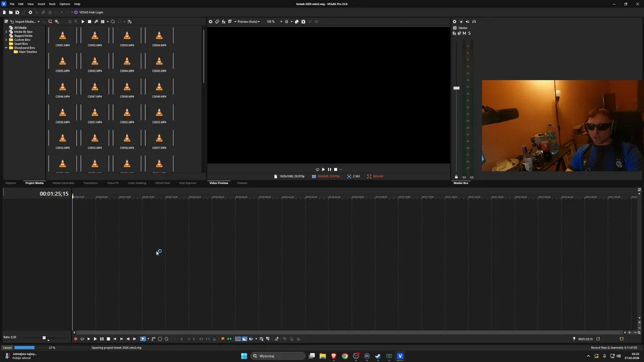Viewport: 644px width, 362px height.
Task: Select the Zoom Edit tool magnifier
Action: pyautogui.click(x=167, y=339)
